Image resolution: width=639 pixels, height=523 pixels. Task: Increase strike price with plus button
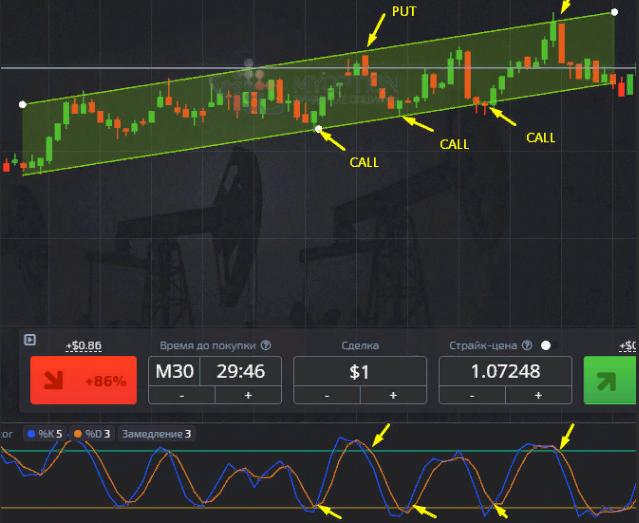tap(539, 395)
